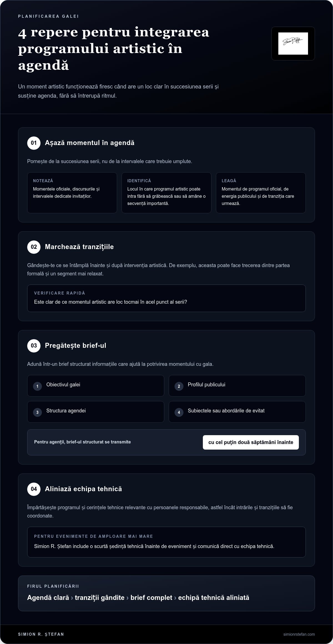The image size is (333, 644).
Task: Select brief item 2 circle icon
Action: tap(179, 386)
